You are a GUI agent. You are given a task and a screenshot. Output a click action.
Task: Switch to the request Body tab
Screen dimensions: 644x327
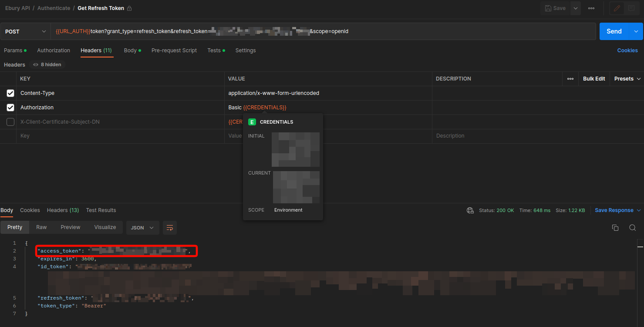pos(132,51)
